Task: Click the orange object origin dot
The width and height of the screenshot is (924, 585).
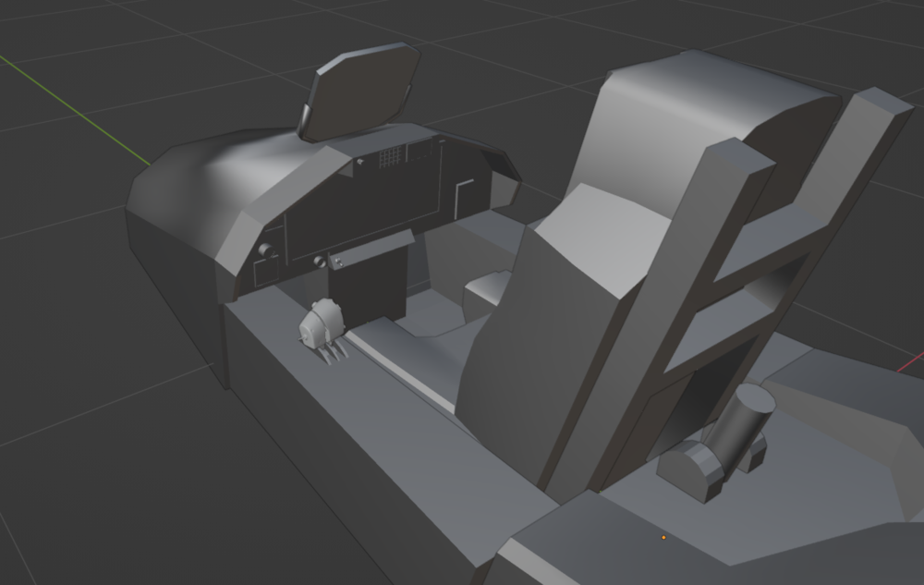Action: pos(663,537)
